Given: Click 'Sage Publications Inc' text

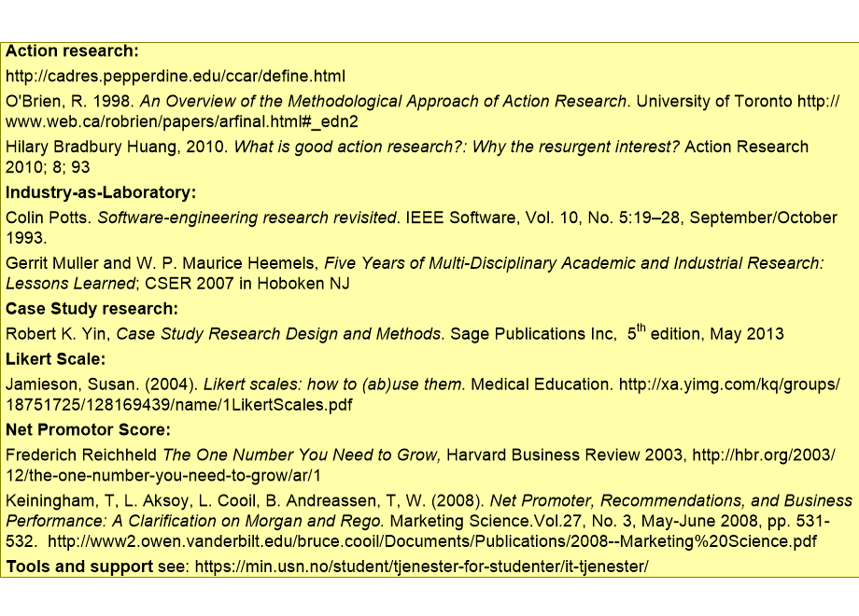Looking at the screenshot, I should [x=531, y=334].
